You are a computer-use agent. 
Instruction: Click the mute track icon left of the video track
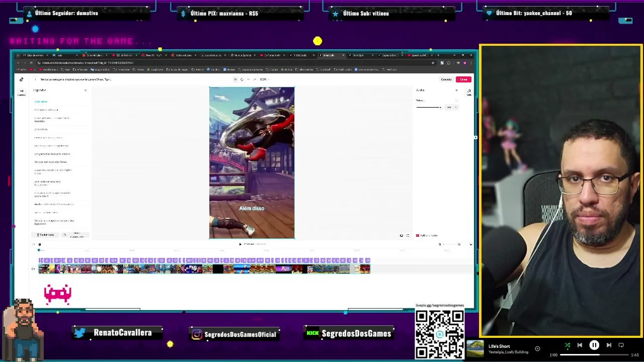pos(33,269)
